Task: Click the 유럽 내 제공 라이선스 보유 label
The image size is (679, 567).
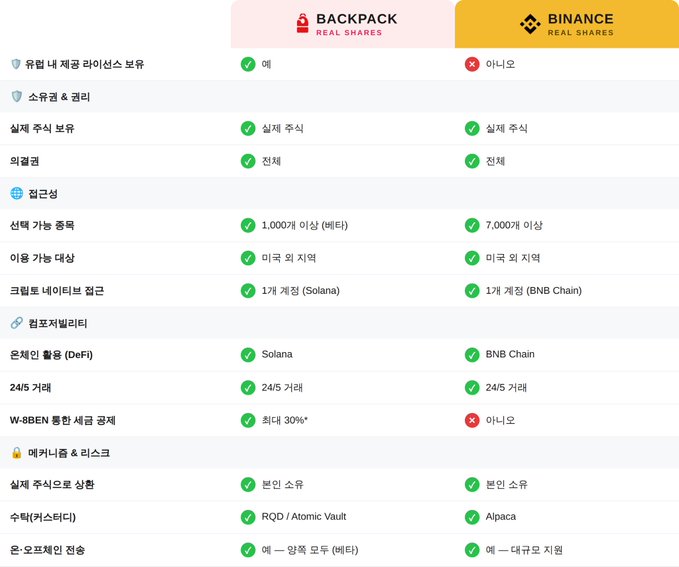Action: pos(84,64)
